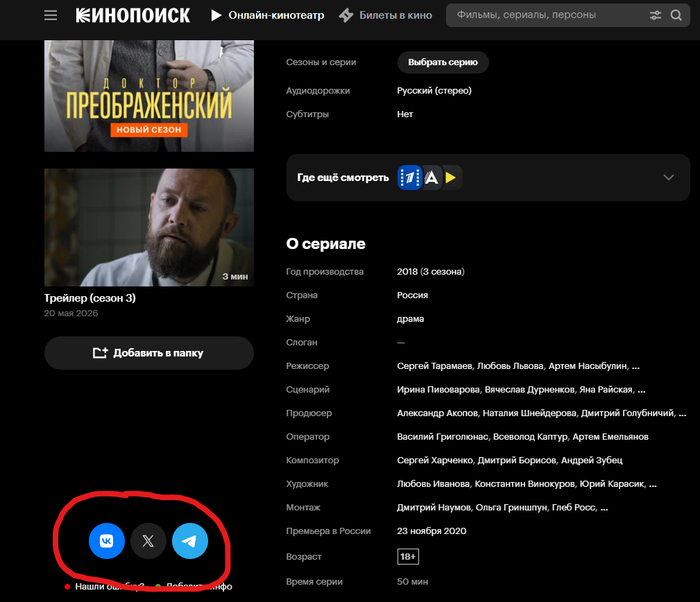Open director Сергей Тарамаев
This screenshot has height=602, width=700.
pos(434,366)
